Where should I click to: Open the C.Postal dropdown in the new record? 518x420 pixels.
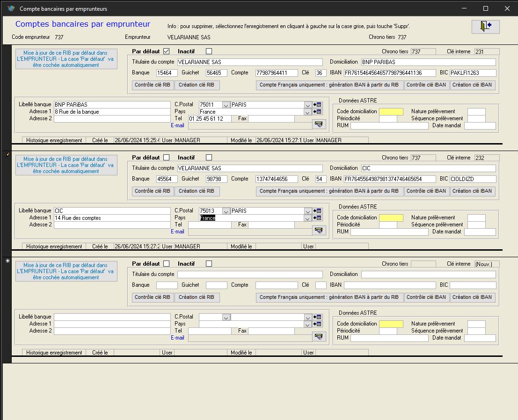click(x=226, y=317)
